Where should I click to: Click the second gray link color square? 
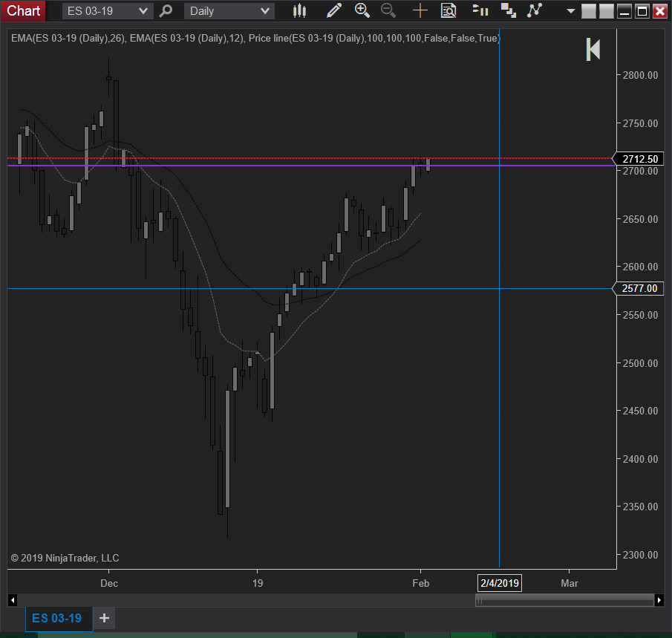[606, 11]
